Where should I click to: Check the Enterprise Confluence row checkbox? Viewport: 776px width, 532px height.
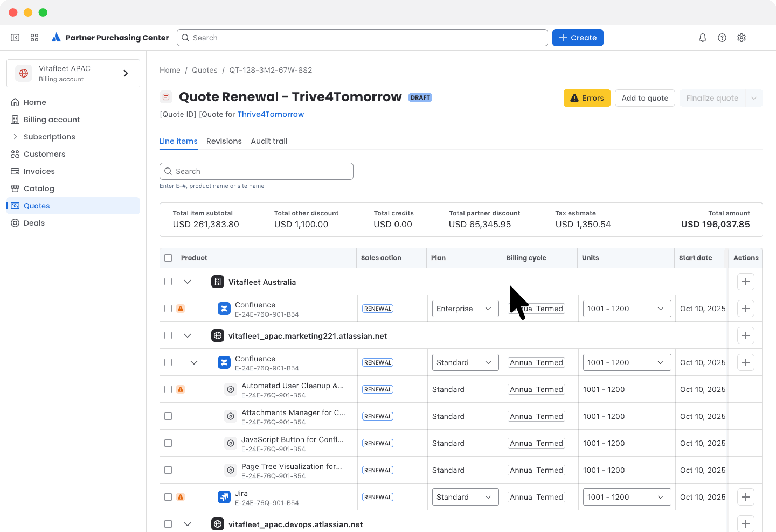168,309
